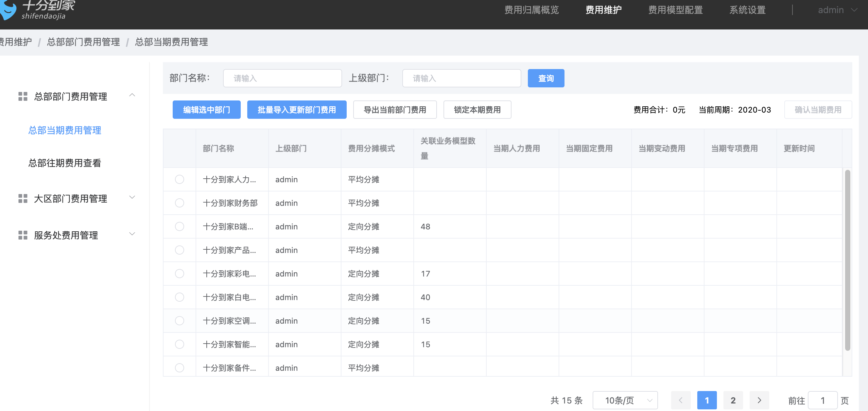The width and height of the screenshot is (868, 411).
Task: Expand 服务处费用管理 menu chevron
Action: pos(132,234)
